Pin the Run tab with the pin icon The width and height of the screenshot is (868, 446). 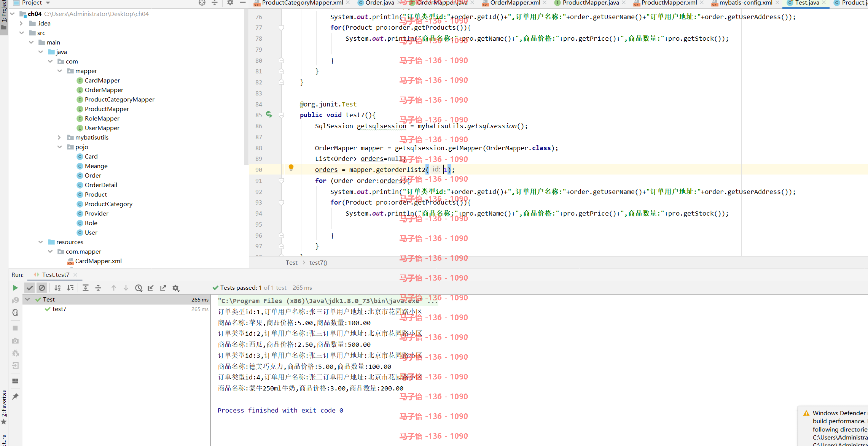click(x=15, y=397)
